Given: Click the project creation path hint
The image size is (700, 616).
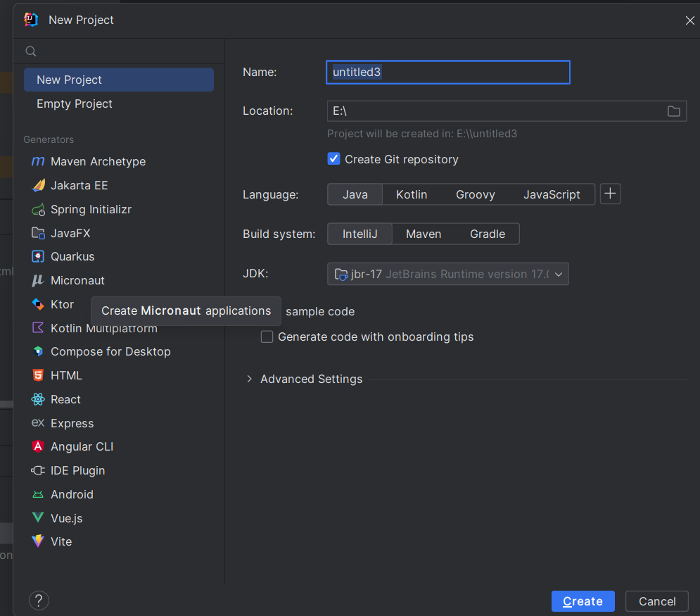Looking at the screenshot, I should click(x=422, y=134).
